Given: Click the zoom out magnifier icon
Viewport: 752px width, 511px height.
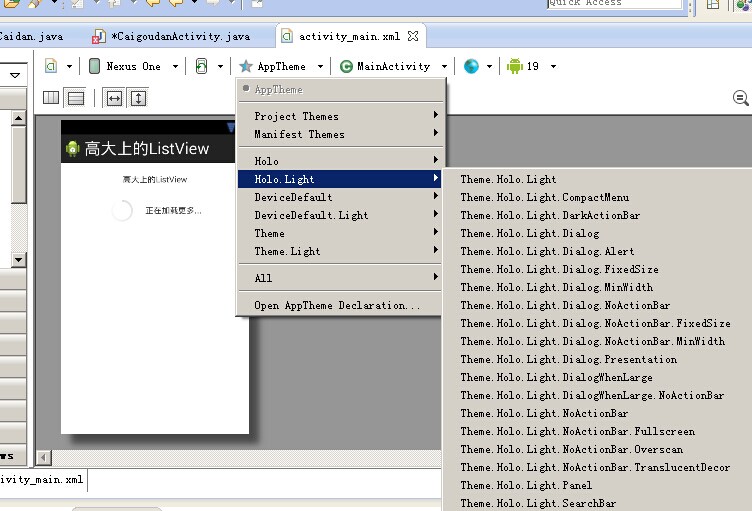Looking at the screenshot, I should (740, 98).
